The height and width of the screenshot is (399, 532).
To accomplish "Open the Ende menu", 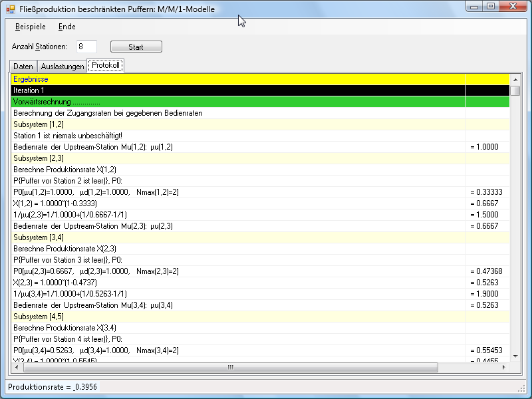I will pos(67,27).
